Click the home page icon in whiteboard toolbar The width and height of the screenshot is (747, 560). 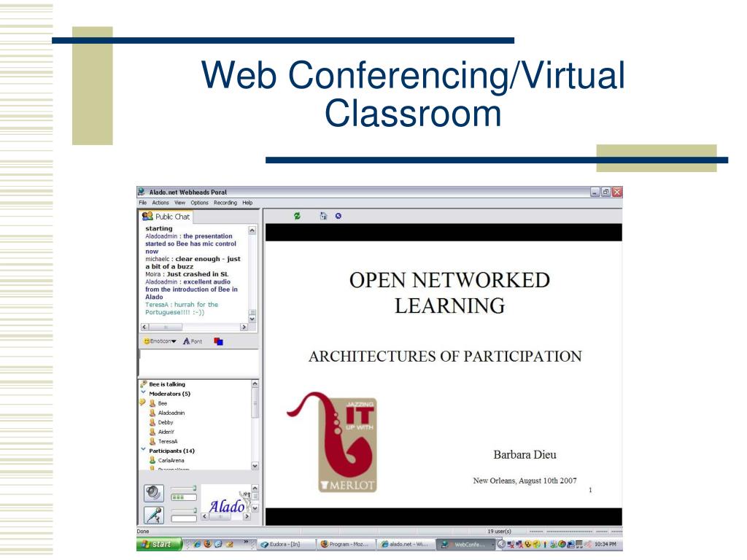click(323, 216)
